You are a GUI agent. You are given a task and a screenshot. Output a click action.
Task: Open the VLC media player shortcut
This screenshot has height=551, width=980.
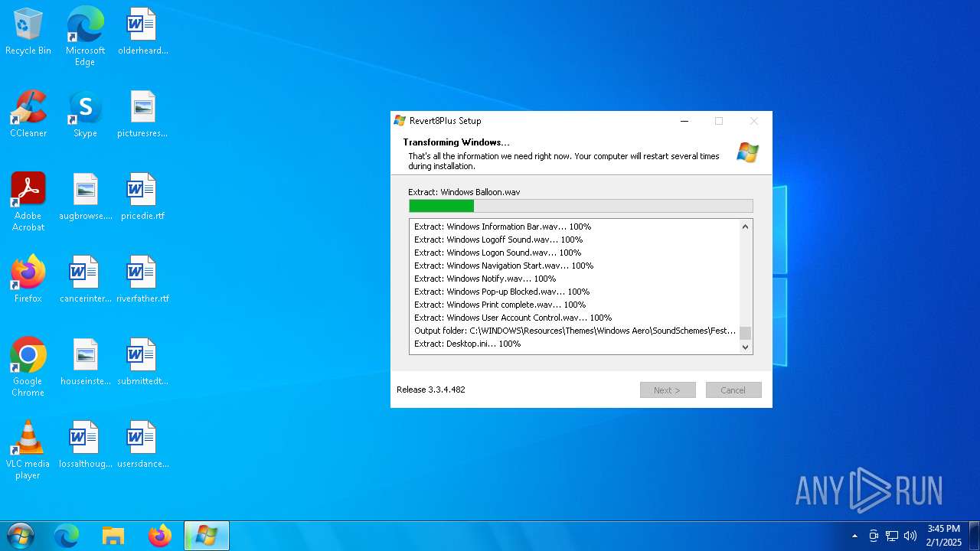click(x=28, y=450)
